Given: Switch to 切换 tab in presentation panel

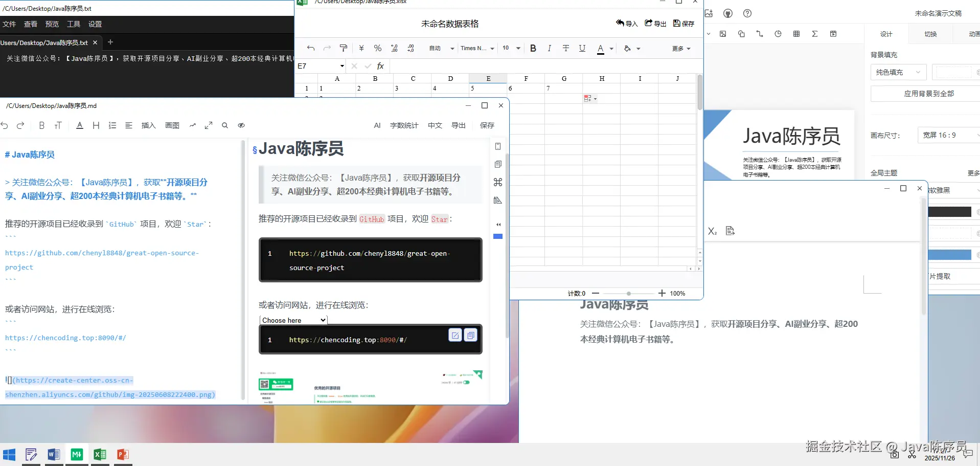Looking at the screenshot, I should click(930, 34).
